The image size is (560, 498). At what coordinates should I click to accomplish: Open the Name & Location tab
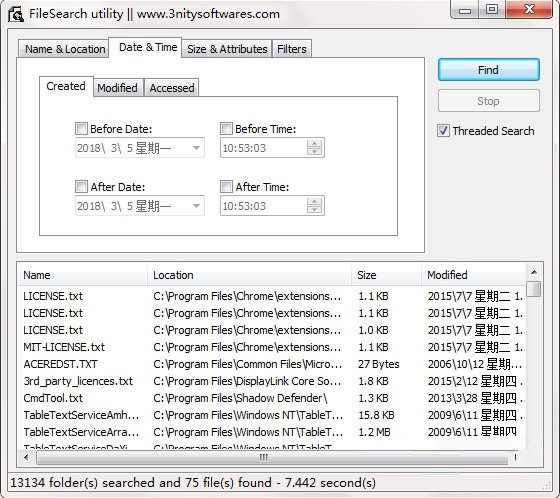[x=65, y=49]
